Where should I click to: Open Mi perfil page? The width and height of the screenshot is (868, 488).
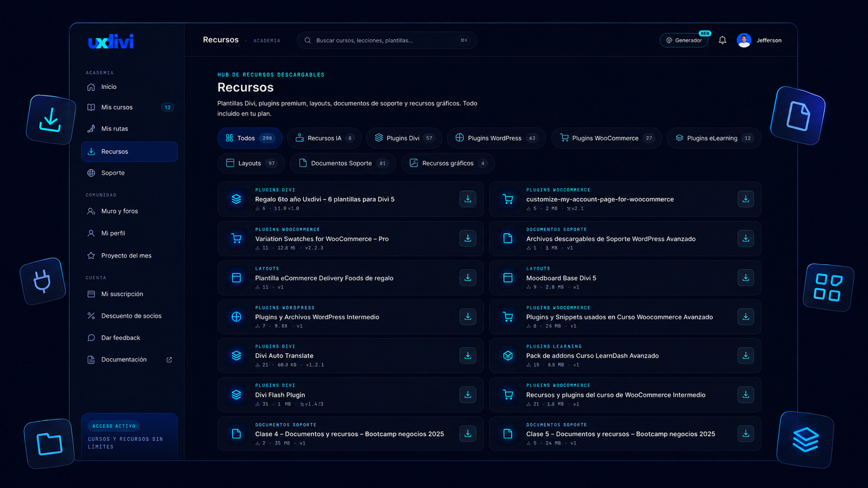pyautogui.click(x=129, y=233)
